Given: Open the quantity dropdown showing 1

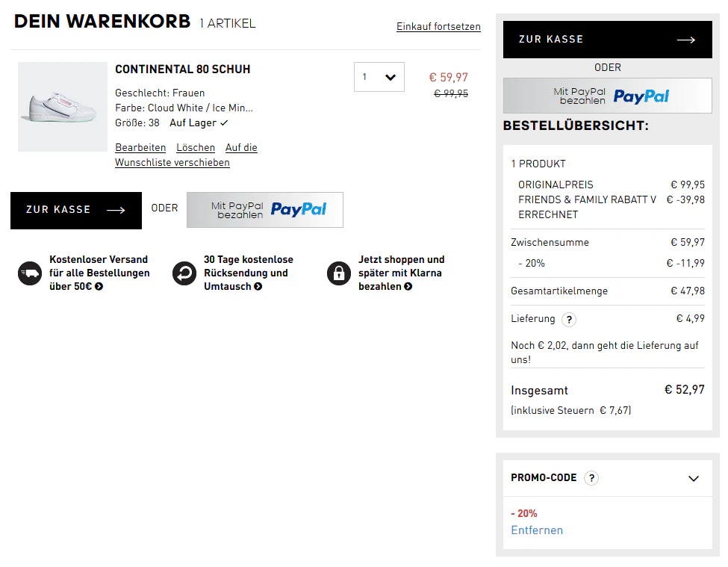Looking at the screenshot, I should (x=379, y=77).
